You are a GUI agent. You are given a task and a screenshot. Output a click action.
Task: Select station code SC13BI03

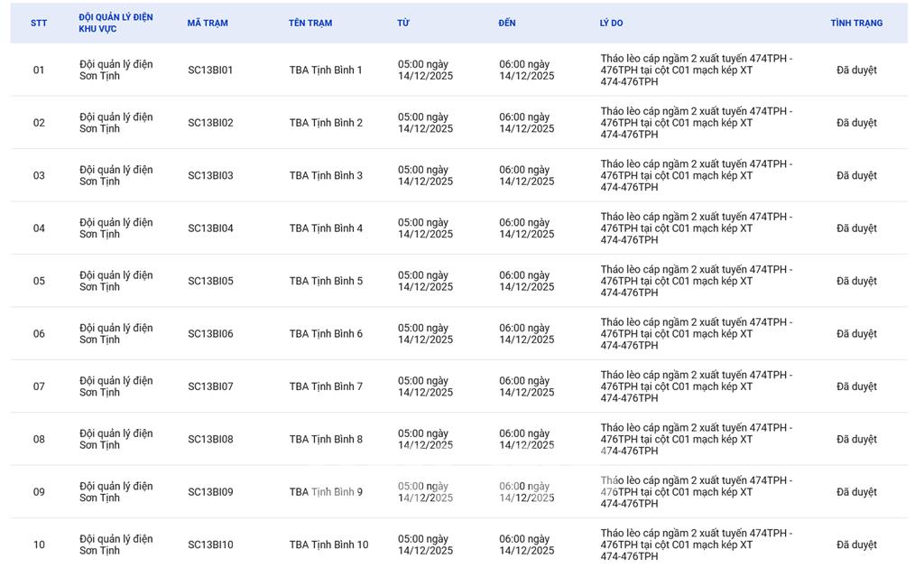pyautogui.click(x=210, y=176)
